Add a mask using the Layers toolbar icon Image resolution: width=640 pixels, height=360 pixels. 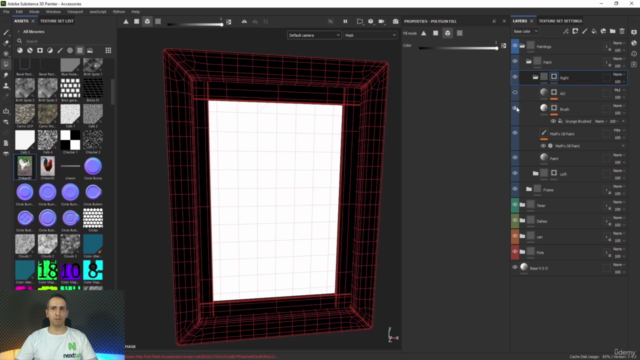pyautogui.click(x=575, y=31)
